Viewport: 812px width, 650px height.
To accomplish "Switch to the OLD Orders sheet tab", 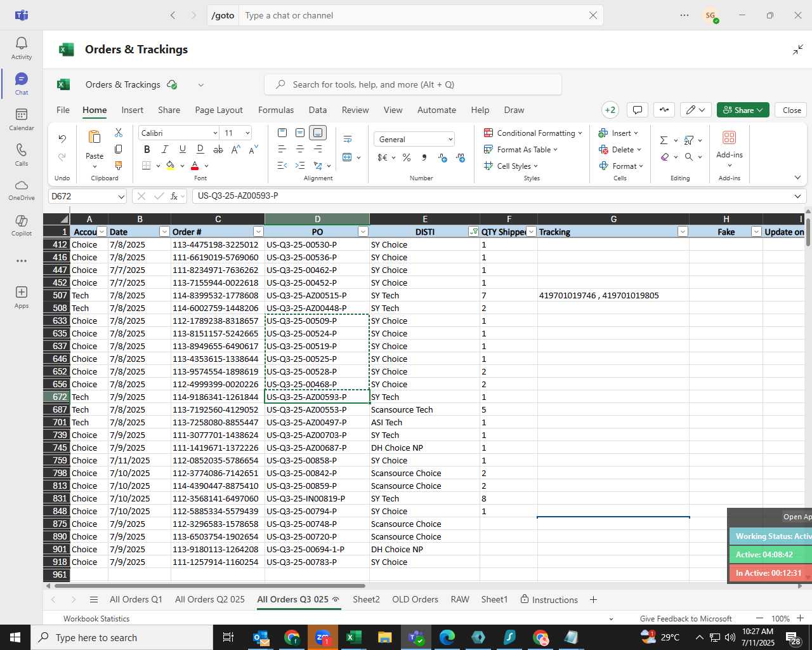I will coord(415,599).
